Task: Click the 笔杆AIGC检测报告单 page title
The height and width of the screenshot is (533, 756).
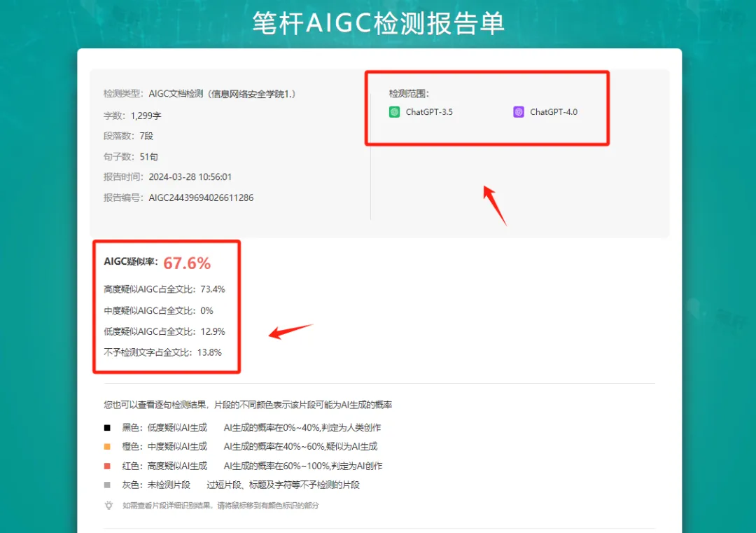Action: pos(378,23)
